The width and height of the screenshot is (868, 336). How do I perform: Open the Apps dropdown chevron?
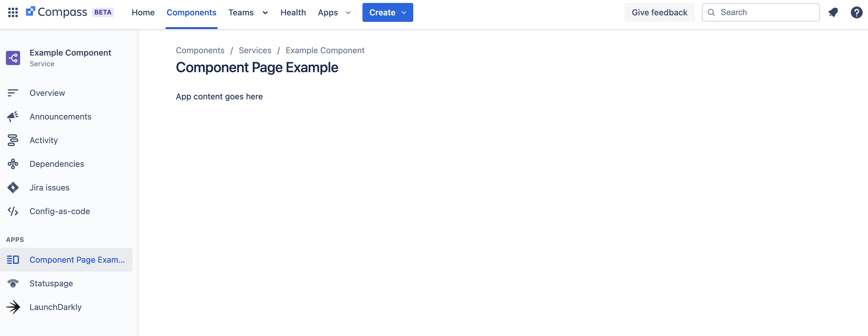pyautogui.click(x=348, y=13)
